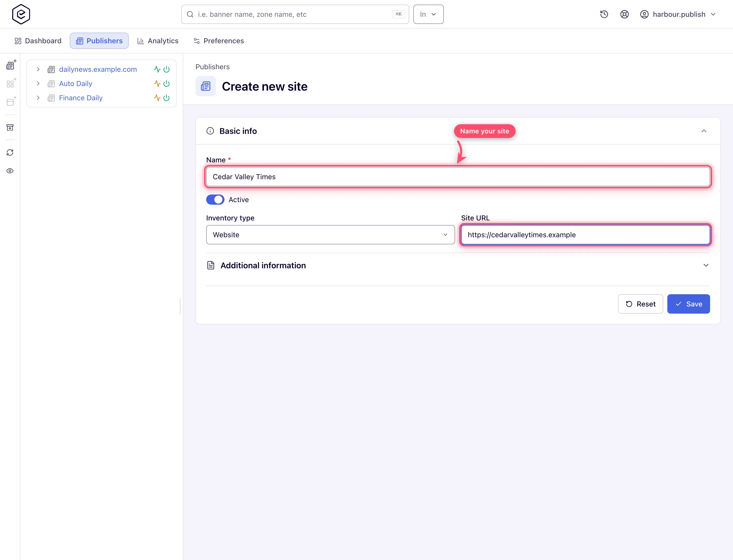
Task: Click the Site URL input field
Action: [585, 235]
